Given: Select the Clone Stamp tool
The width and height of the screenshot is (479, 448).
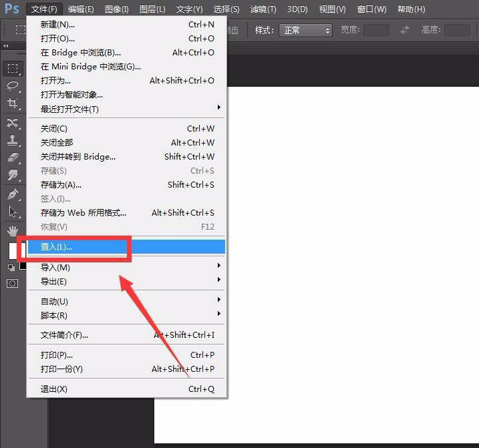Looking at the screenshot, I should [13, 140].
